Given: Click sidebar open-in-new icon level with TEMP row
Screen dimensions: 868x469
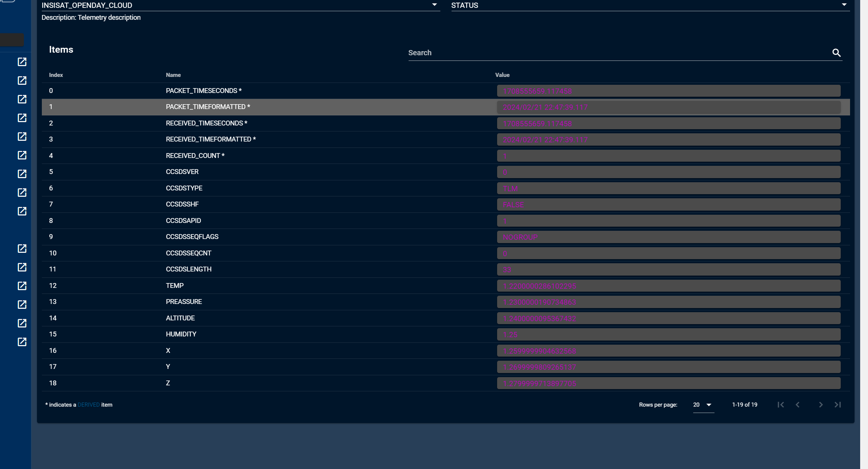Looking at the screenshot, I should click(22, 286).
